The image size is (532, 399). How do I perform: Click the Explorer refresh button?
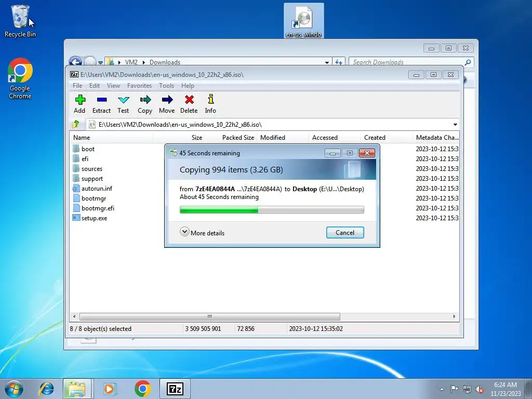pos(339,62)
